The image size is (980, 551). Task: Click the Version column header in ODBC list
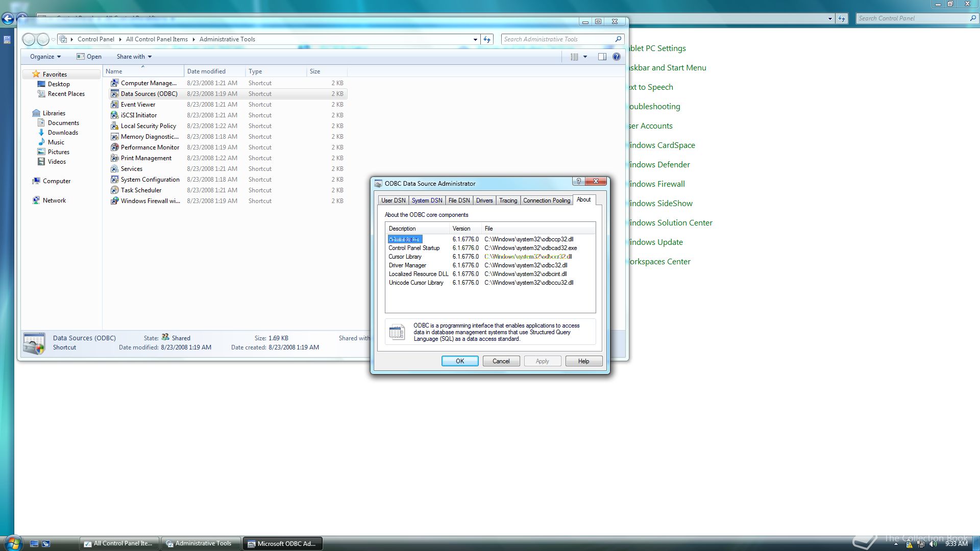(465, 229)
